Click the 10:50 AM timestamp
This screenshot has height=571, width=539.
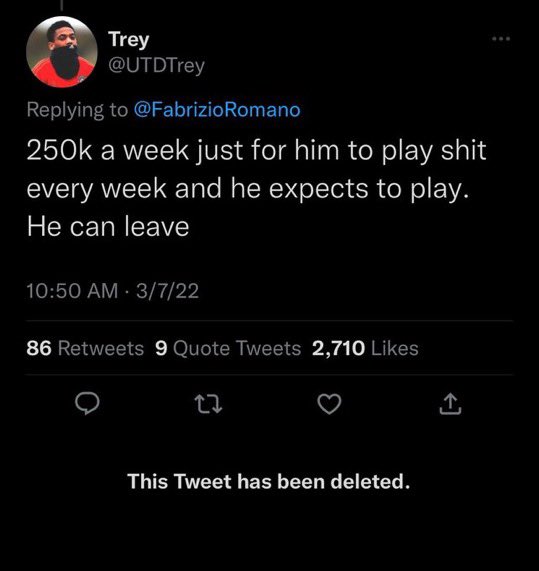[72, 291]
